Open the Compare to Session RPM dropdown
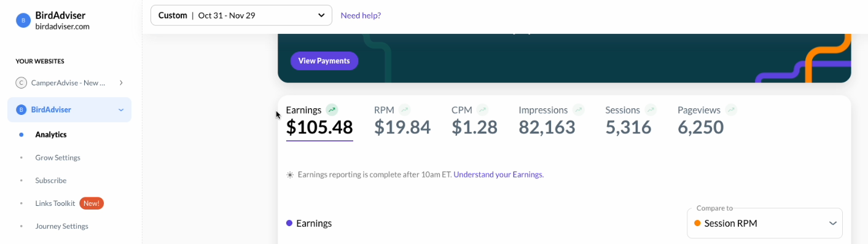 [765, 223]
